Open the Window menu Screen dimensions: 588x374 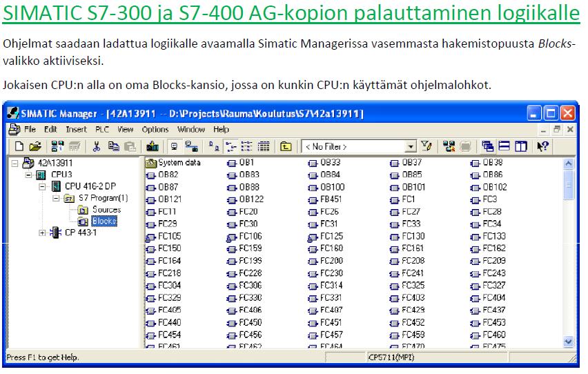click(191, 130)
